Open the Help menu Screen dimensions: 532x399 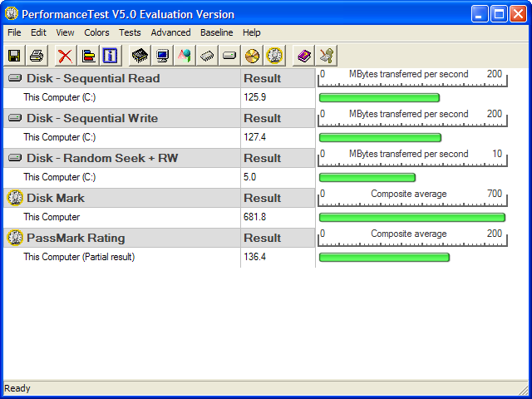(x=251, y=32)
